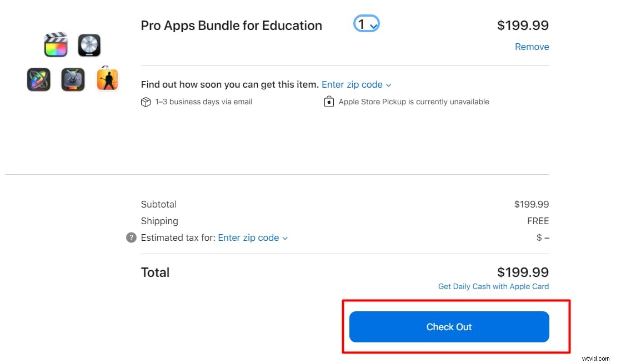Click the Logic Pro speaker-dial icon
The height and width of the screenshot is (364, 621).
[89, 46]
